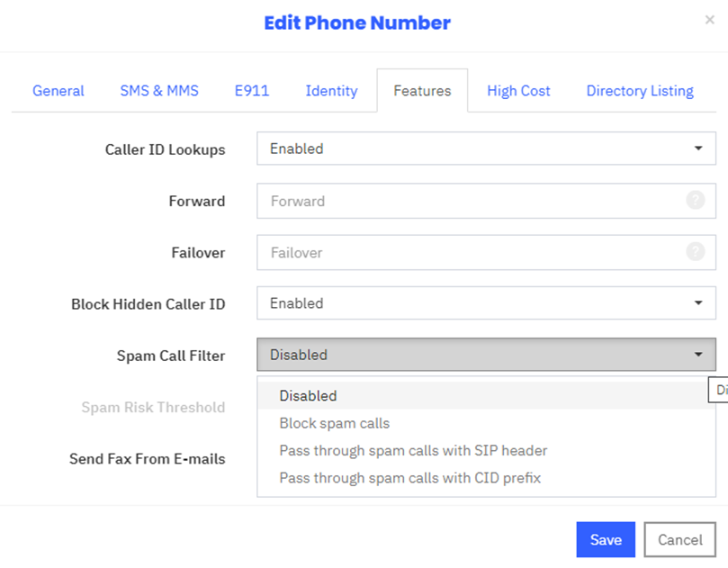Click the help icon beside Forward field
Viewport: 728px width, 568px height.
[x=695, y=201]
